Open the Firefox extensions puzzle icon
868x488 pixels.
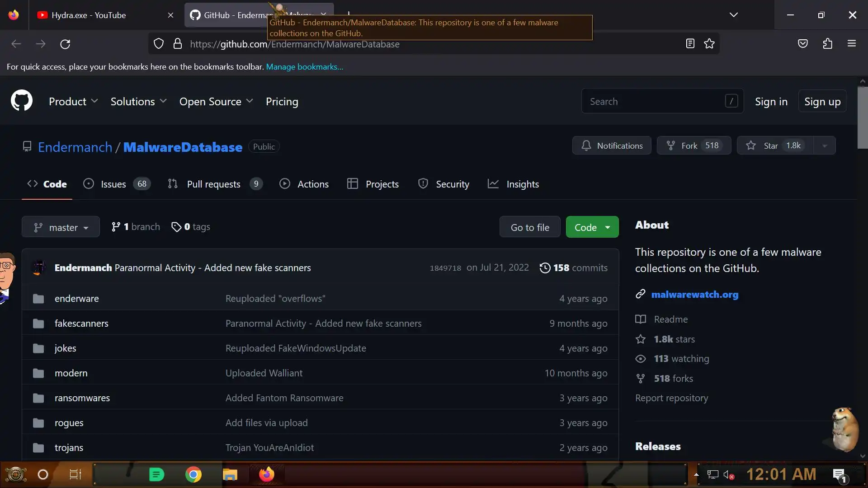point(827,44)
